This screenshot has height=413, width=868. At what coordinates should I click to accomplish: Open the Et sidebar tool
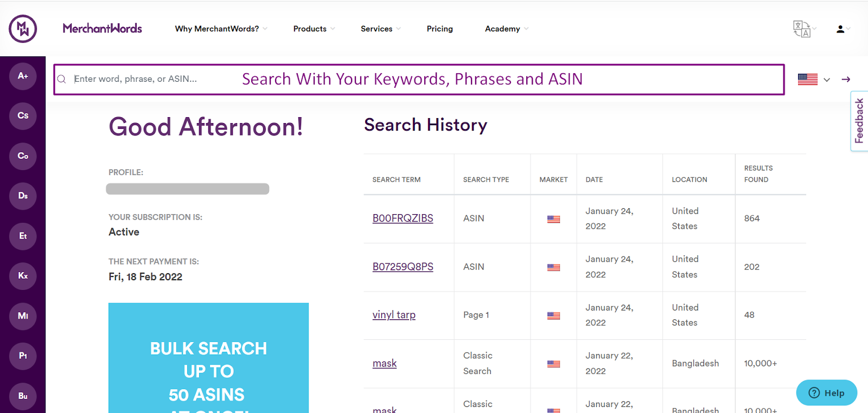(23, 236)
